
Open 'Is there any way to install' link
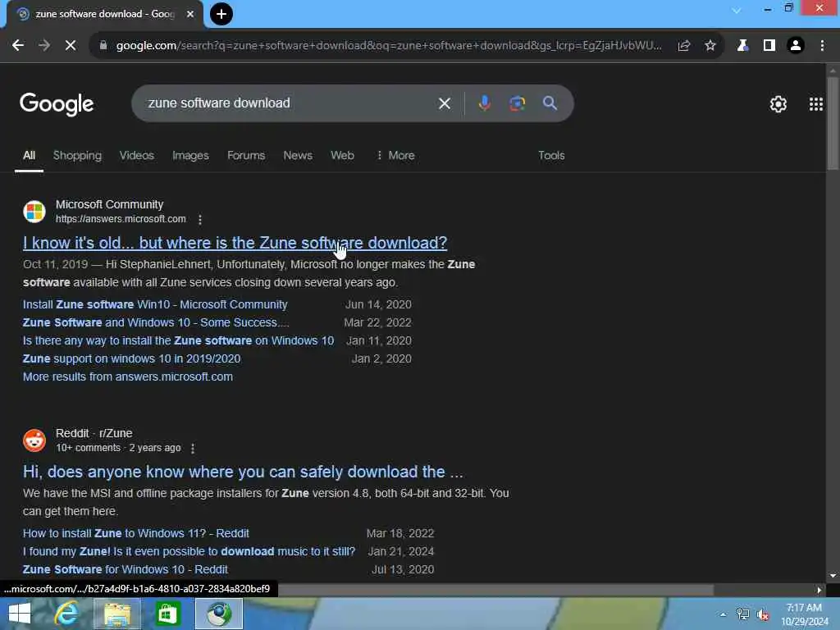click(178, 340)
